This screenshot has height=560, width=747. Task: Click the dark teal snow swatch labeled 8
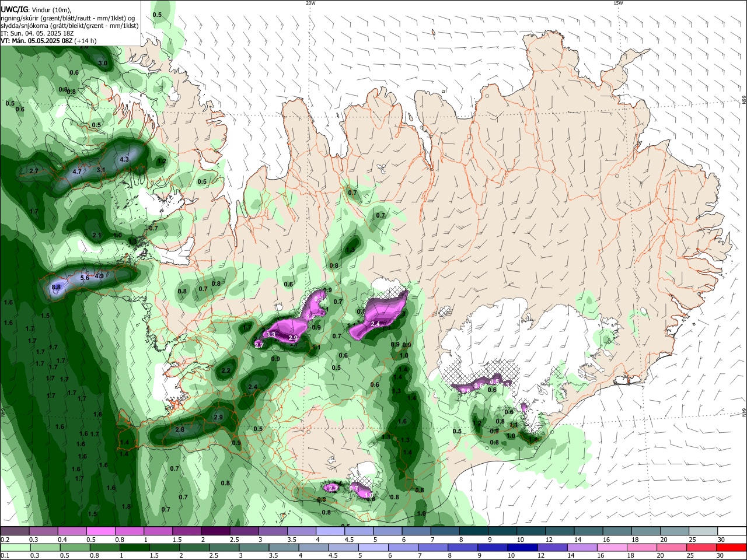click(473, 531)
